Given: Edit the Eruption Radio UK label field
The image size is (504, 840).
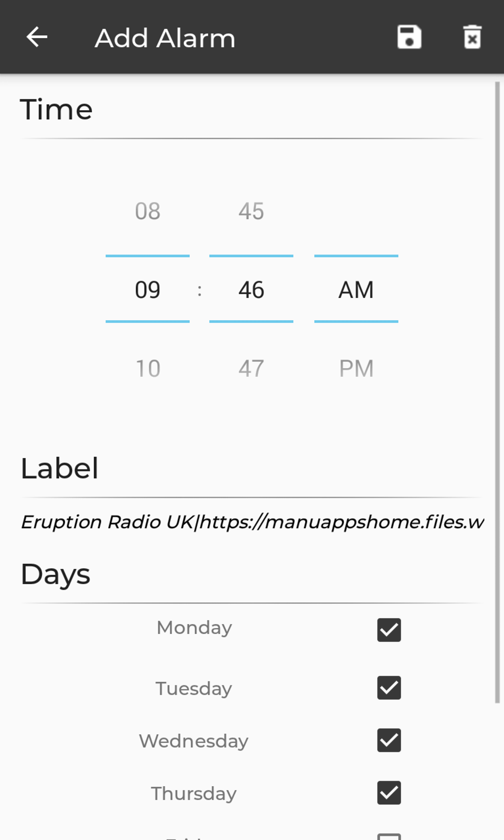Looking at the screenshot, I should point(252,522).
